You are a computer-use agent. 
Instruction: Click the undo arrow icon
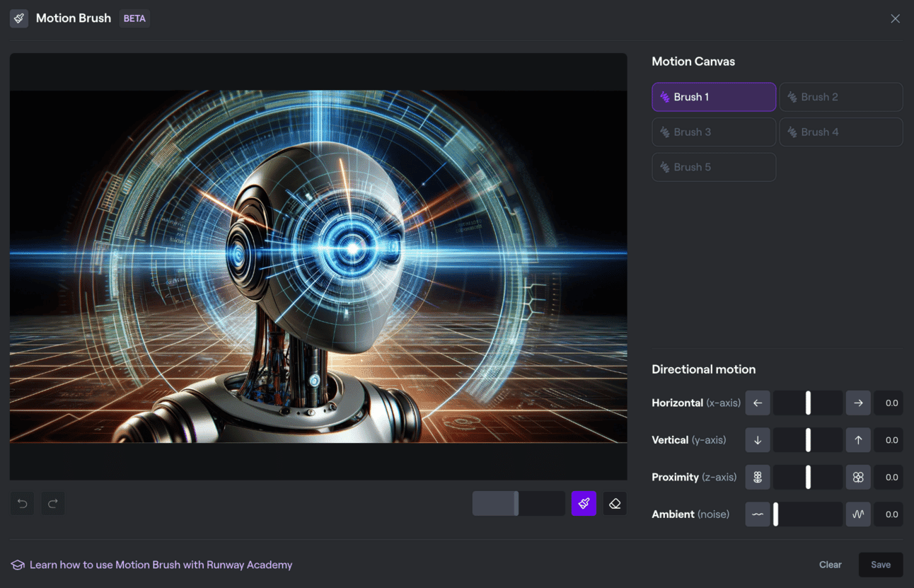click(23, 504)
